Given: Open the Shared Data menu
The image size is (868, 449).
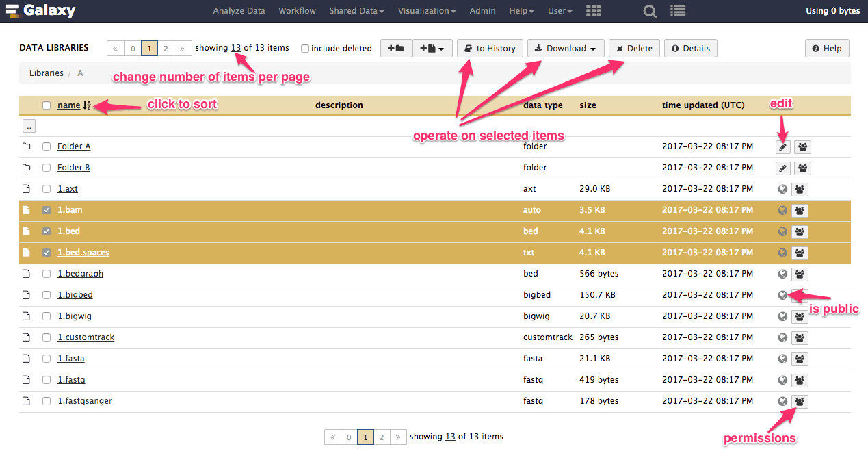Looking at the screenshot, I should tap(356, 11).
